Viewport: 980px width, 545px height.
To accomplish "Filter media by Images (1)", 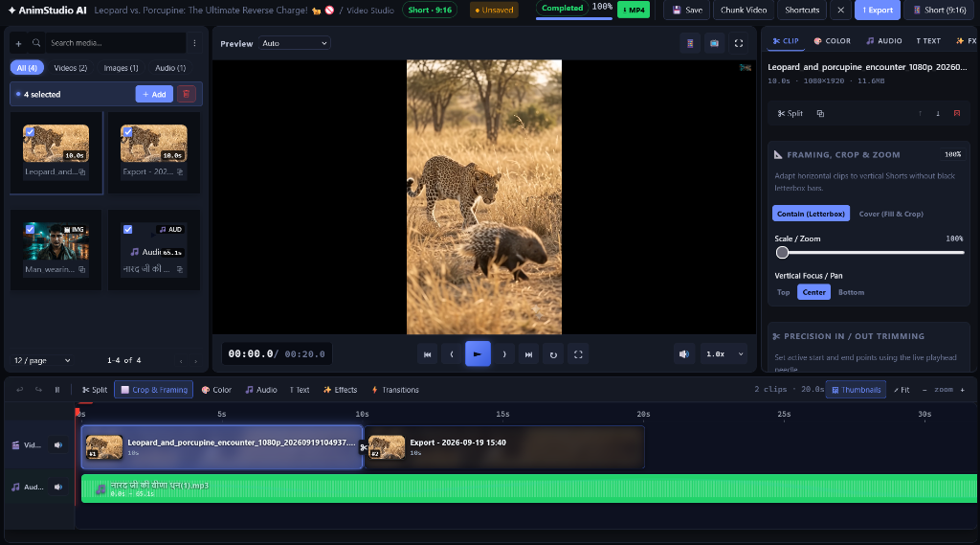I will [x=121, y=68].
